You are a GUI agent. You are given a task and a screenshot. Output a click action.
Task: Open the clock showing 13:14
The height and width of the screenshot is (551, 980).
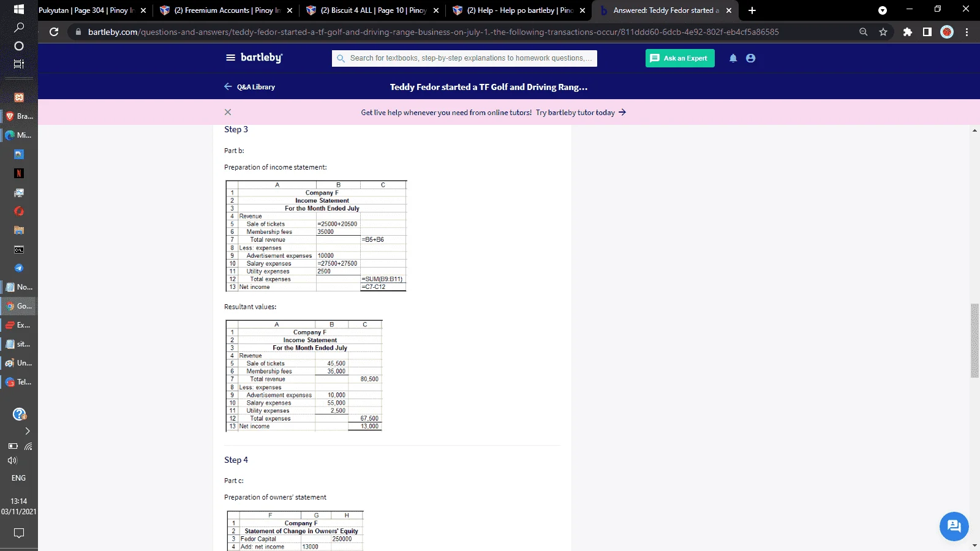click(19, 506)
